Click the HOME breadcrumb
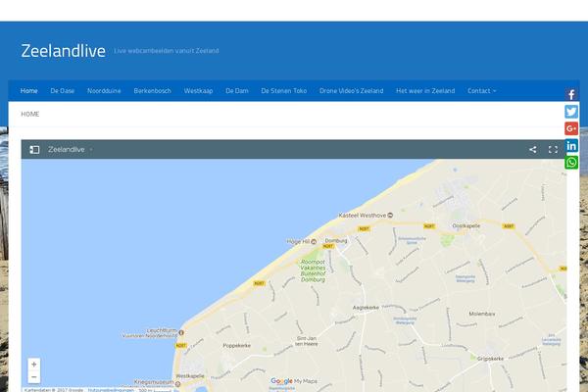 (x=30, y=114)
